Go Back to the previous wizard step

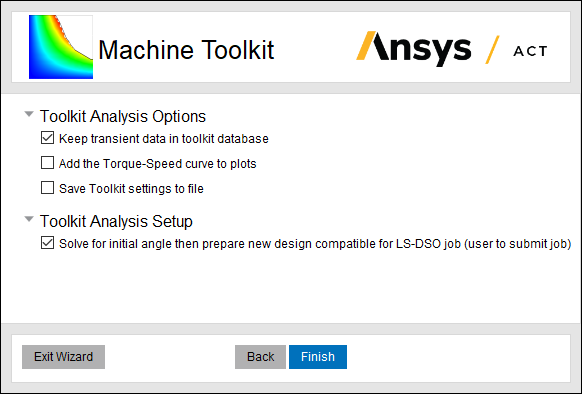pos(261,357)
